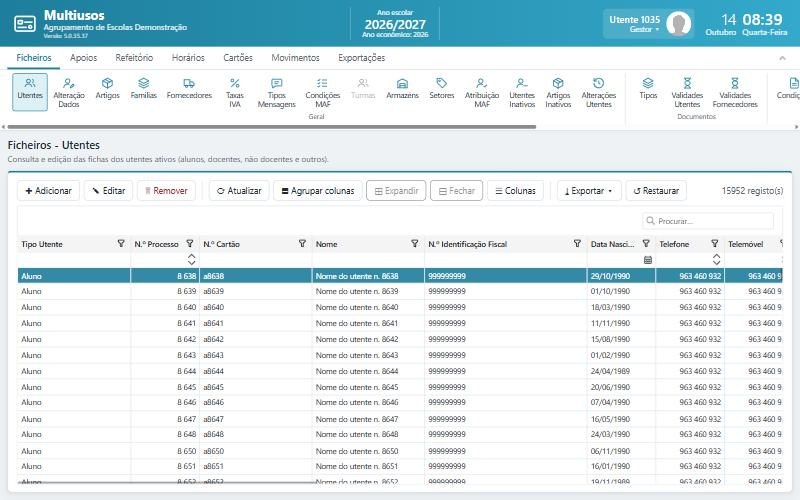Open the Exportar dropdown
The width and height of the screenshot is (800, 500).
pos(589,191)
